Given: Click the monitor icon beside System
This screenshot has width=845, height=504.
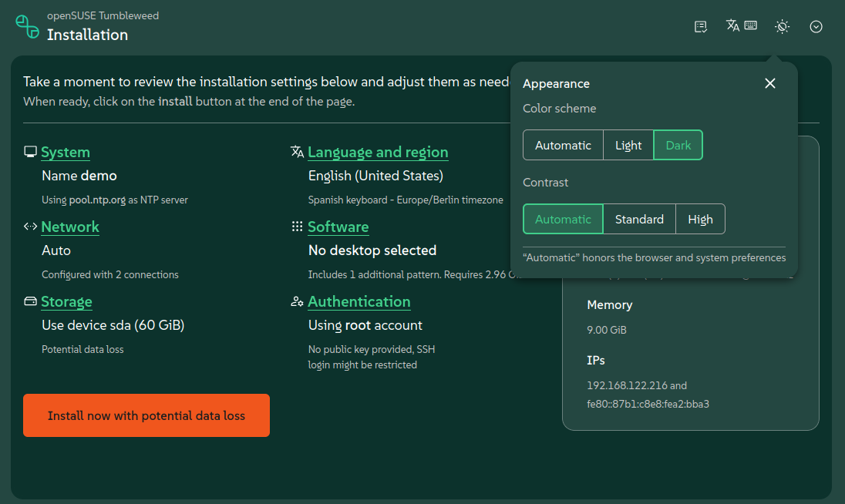Looking at the screenshot, I should pos(31,152).
